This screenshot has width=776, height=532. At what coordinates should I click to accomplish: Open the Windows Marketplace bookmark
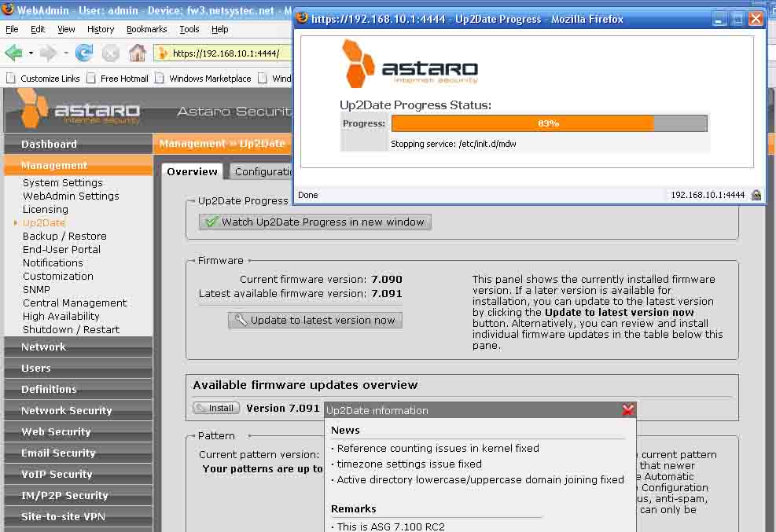tap(204, 78)
